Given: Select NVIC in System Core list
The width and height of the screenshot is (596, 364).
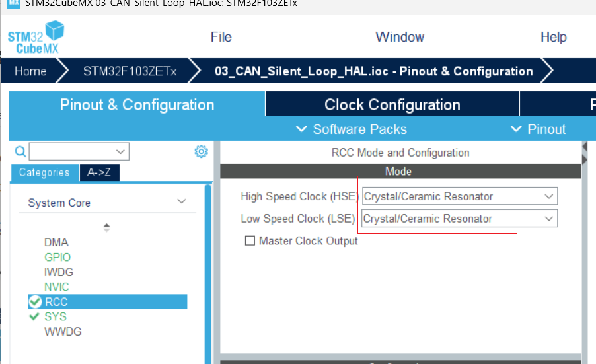Looking at the screenshot, I should coord(57,287).
